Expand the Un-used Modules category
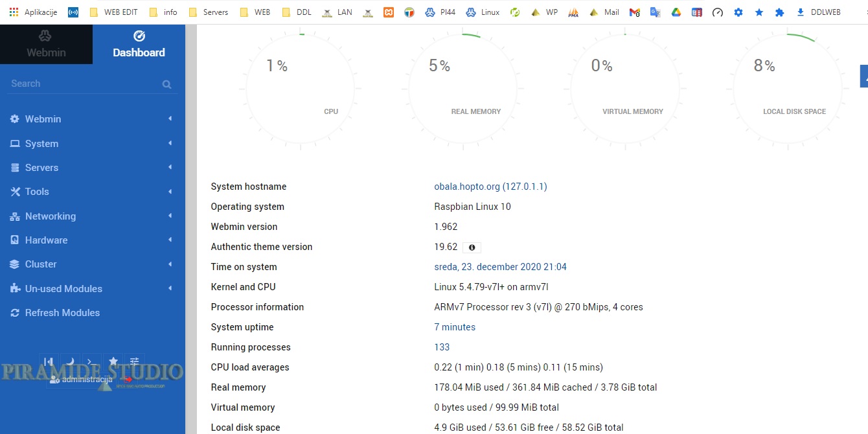Screen dimensions: 868x434 click(x=93, y=289)
